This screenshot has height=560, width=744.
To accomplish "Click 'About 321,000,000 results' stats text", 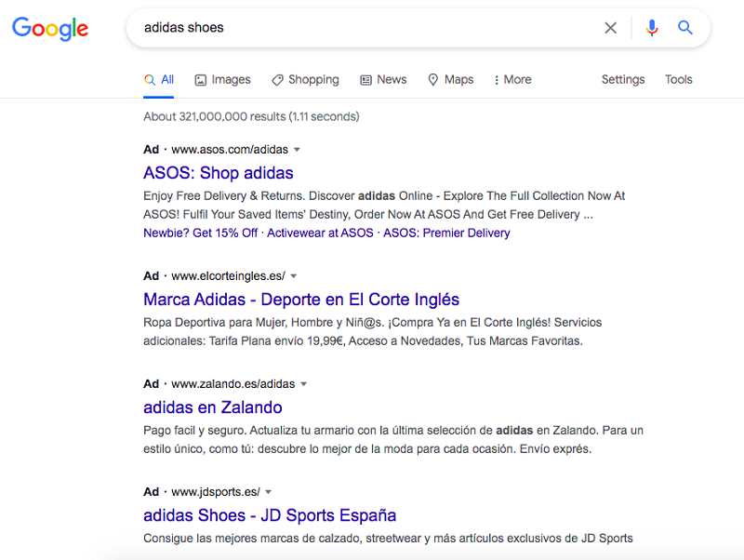I will [x=251, y=117].
